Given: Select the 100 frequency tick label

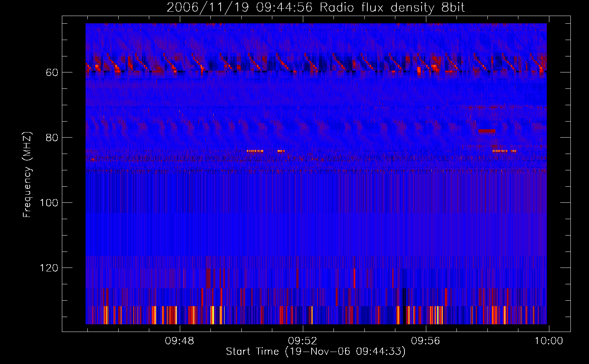Looking at the screenshot, I should tap(49, 203).
